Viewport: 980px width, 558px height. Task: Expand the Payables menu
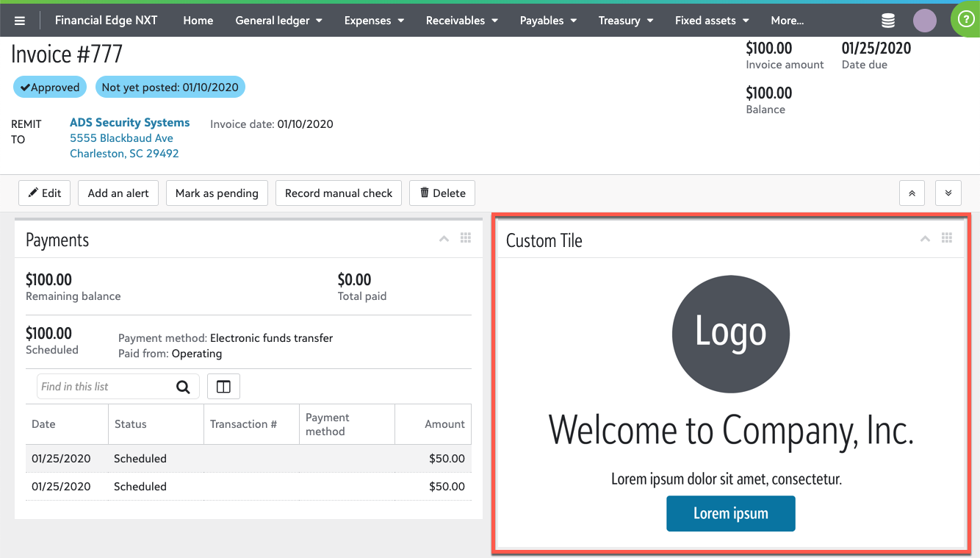pyautogui.click(x=548, y=21)
